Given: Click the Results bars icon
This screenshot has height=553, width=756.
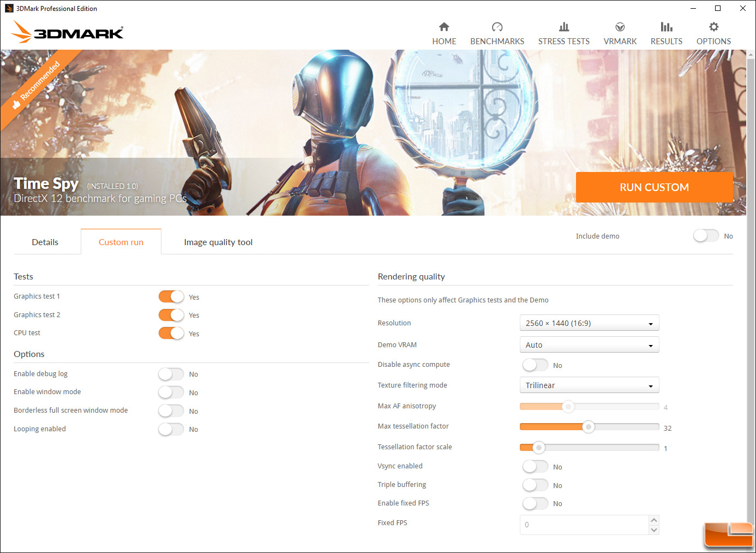Looking at the screenshot, I should (667, 27).
